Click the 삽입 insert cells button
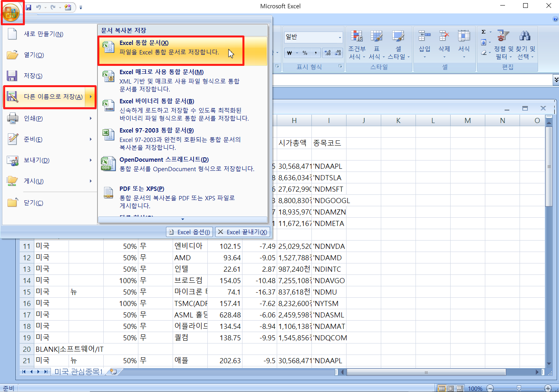 point(425,45)
